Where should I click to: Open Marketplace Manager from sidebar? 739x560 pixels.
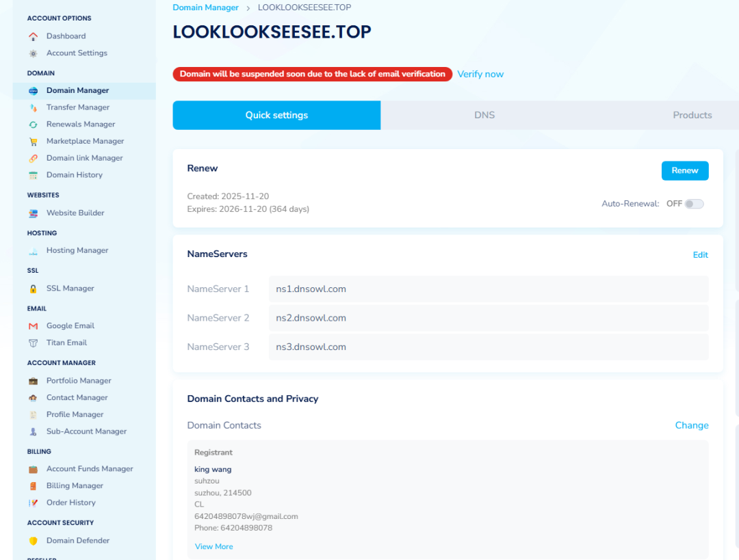85,141
